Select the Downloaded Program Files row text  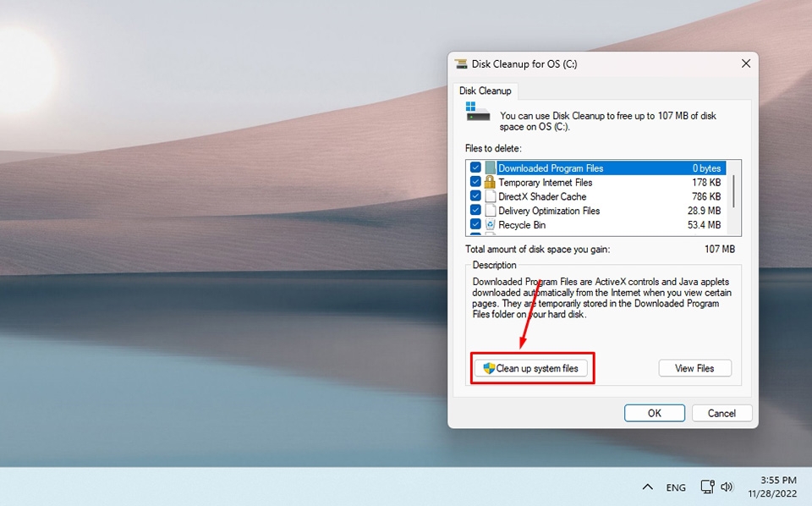pos(551,168)
